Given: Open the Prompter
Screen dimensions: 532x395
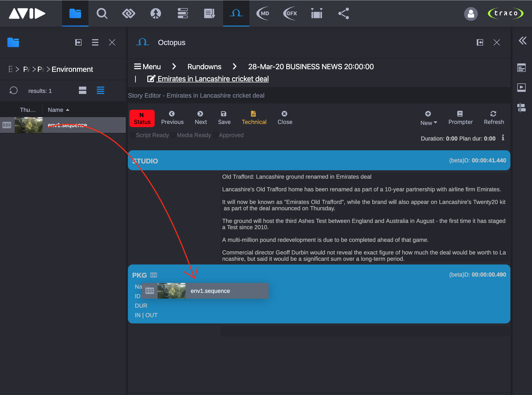Looking at the screenshot, I should 460,118.
